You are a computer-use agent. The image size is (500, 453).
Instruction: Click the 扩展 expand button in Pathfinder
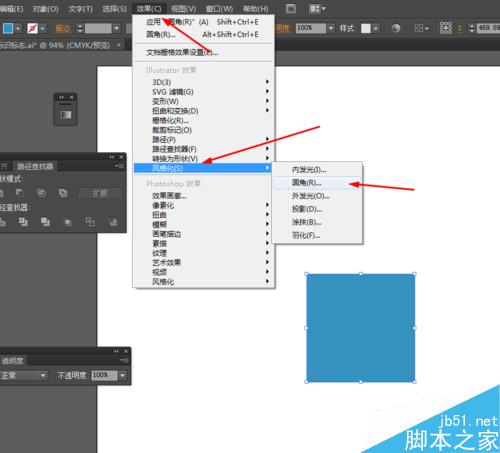pos(100,193)
